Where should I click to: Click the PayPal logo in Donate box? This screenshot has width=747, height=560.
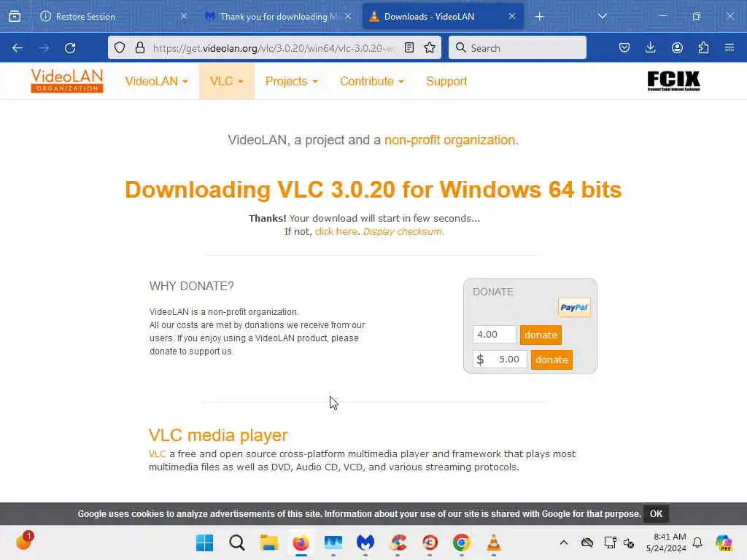pos(574,307)
